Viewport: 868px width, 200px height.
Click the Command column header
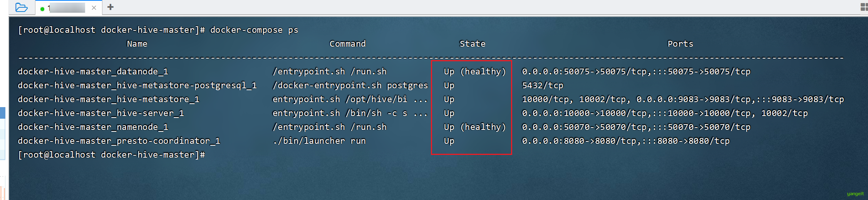[347, 44]
